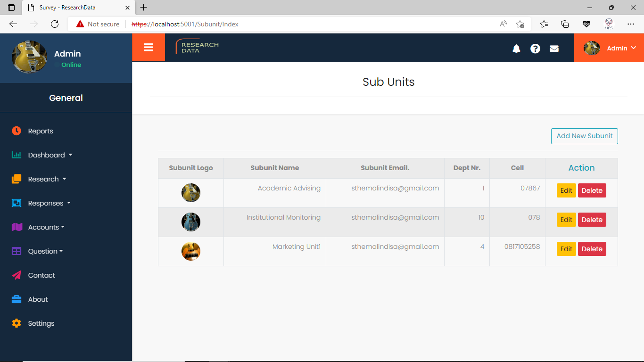Click the About briefcase icon
The image size is (644, 362).
pyautogui.click(x=17, y=299)
